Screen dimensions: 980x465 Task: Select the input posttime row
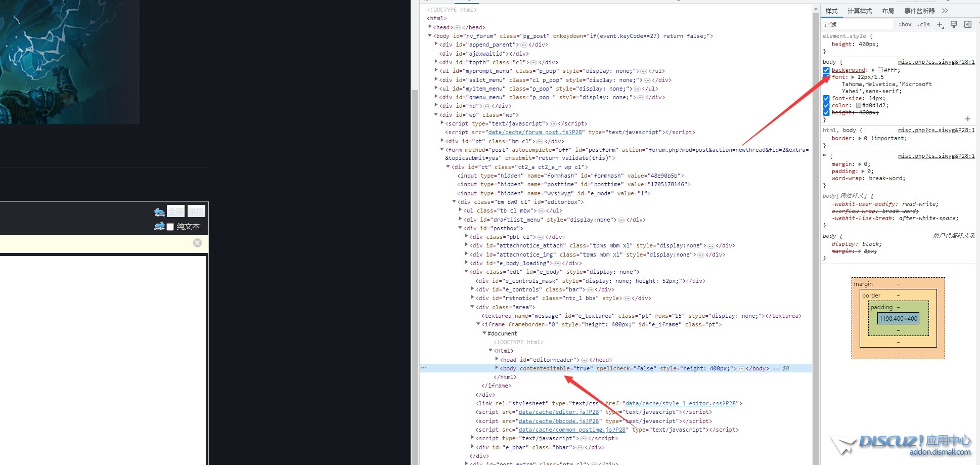574,184
